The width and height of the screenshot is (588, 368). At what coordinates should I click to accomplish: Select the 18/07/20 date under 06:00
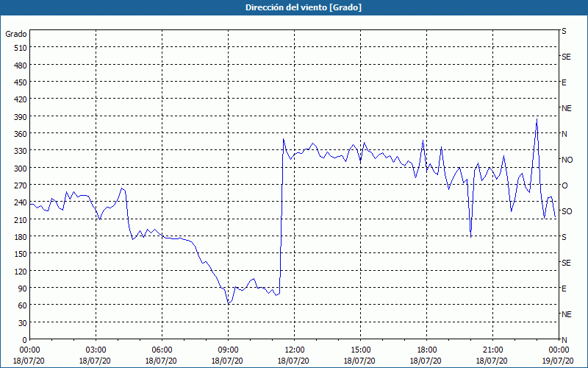[161, 361]
